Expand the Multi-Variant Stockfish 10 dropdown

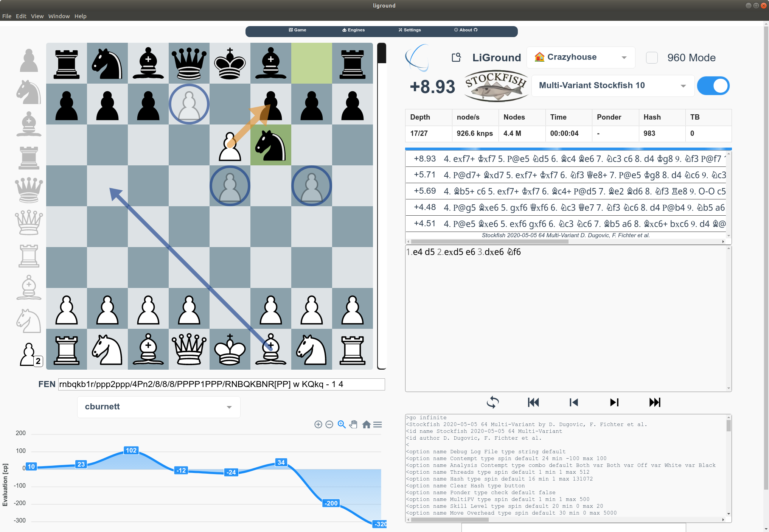613,86
